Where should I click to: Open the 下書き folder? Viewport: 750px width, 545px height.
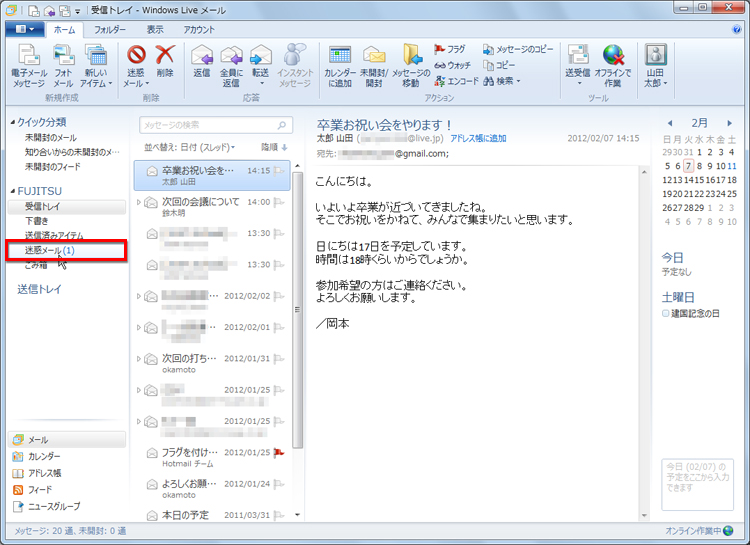pos(36,221)
